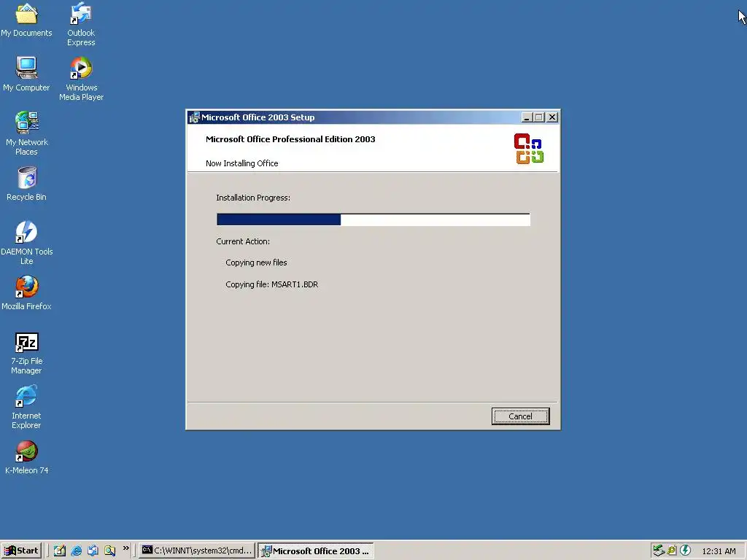Viewport: 747px width, 560px height.
Task: Select the Outlook Express desktop shortcut
Action: click(81, 24)
